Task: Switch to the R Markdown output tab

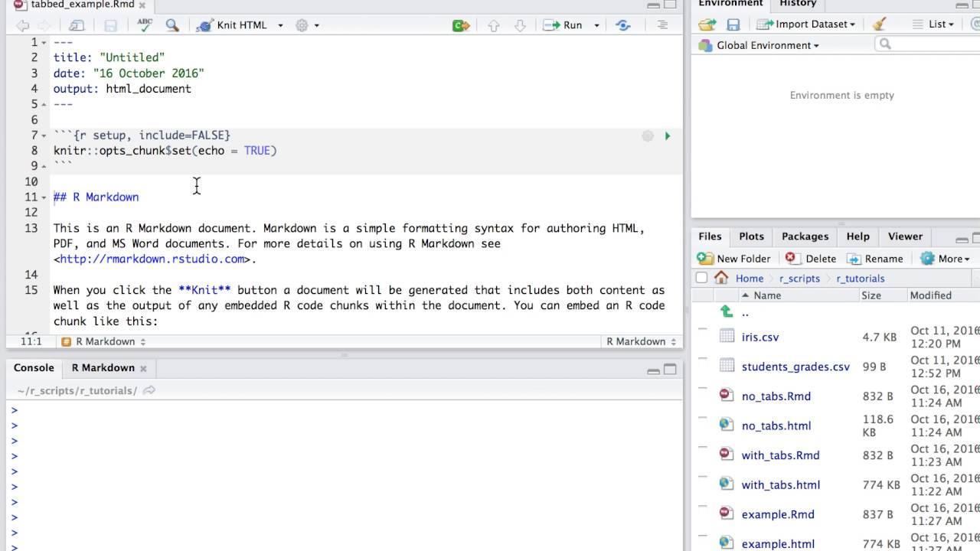Action: 103,368
